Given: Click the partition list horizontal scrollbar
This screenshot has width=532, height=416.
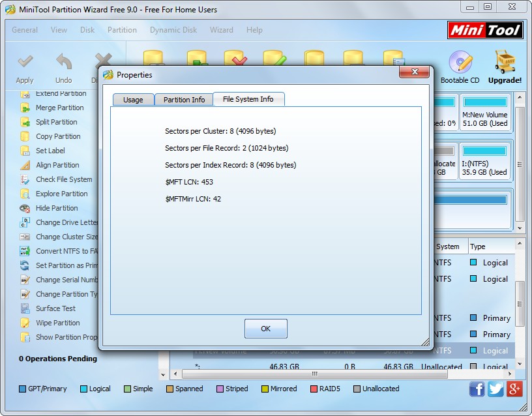Looking at the screenshot, I should pos(314,374).
